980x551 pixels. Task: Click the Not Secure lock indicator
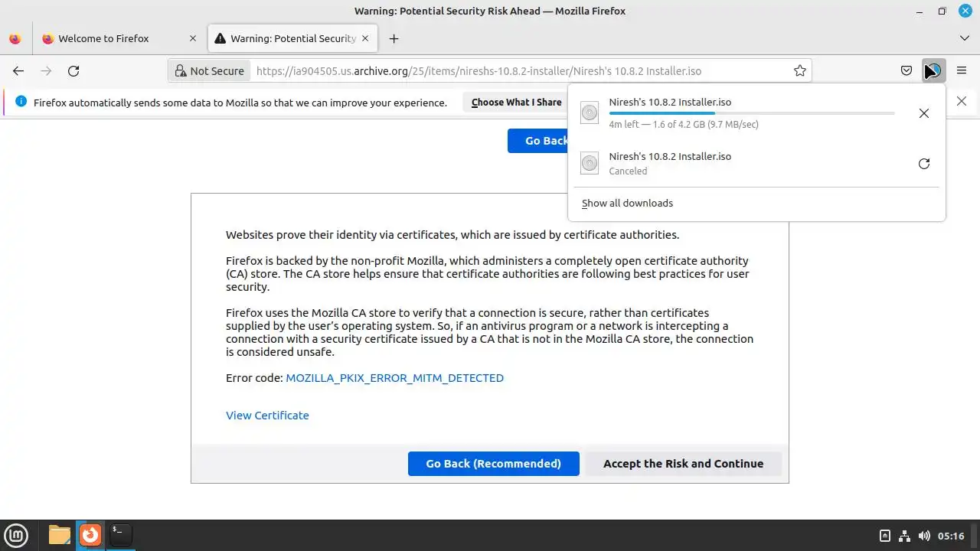pyautogui.click(x=209, y=71)
